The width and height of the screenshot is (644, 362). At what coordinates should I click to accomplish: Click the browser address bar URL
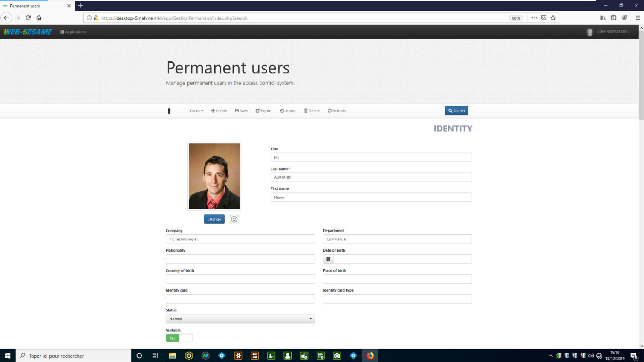[x=174, y=18]
